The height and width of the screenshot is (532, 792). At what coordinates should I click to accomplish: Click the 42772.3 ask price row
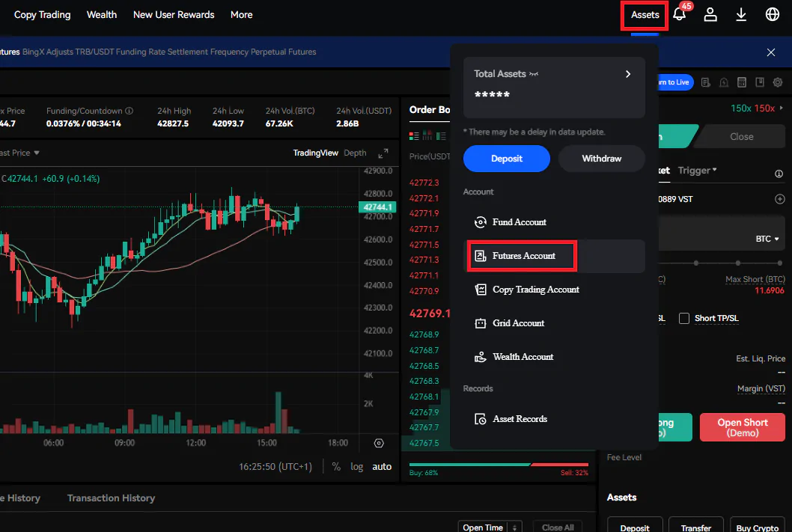(x=424, y=183)
